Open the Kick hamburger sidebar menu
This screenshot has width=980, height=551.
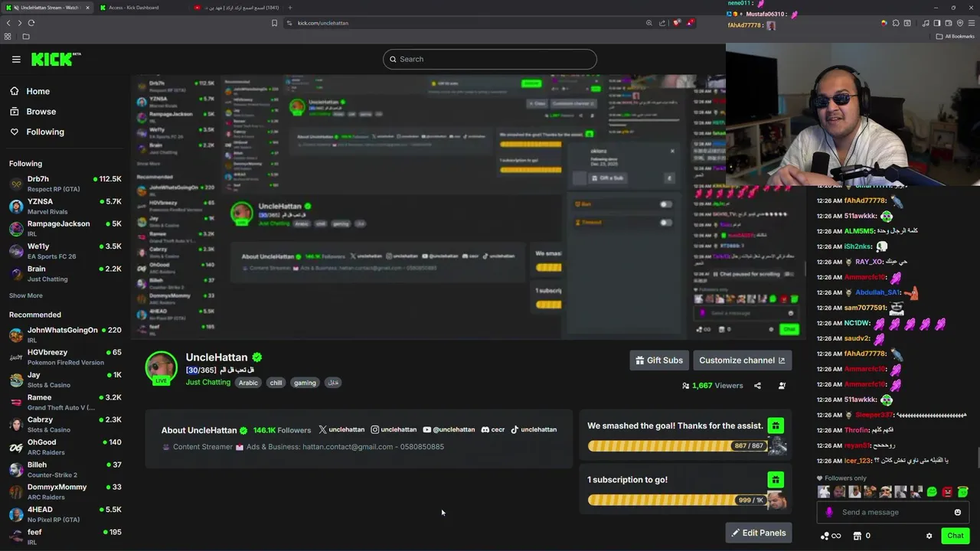pyautogui.click(x=16, y=59)
